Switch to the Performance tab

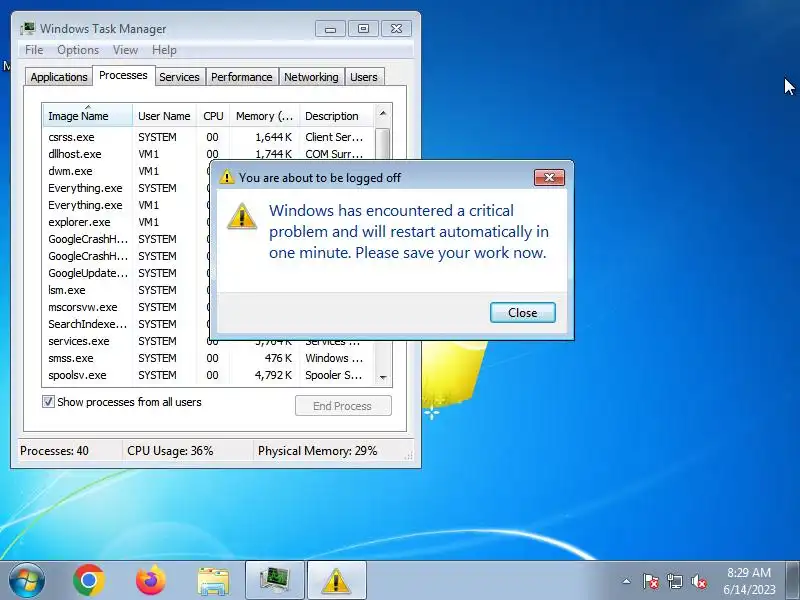(241, 77)
